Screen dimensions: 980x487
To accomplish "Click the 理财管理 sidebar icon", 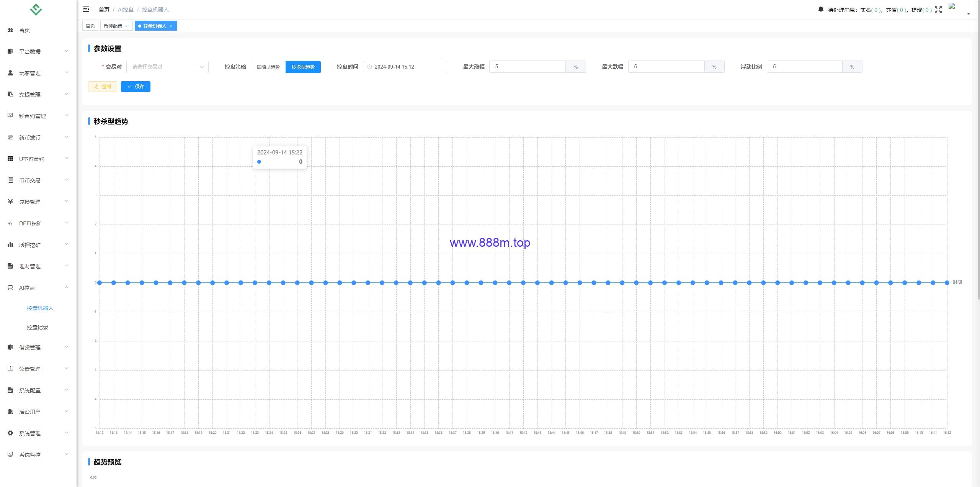I will tap(10, 266).
